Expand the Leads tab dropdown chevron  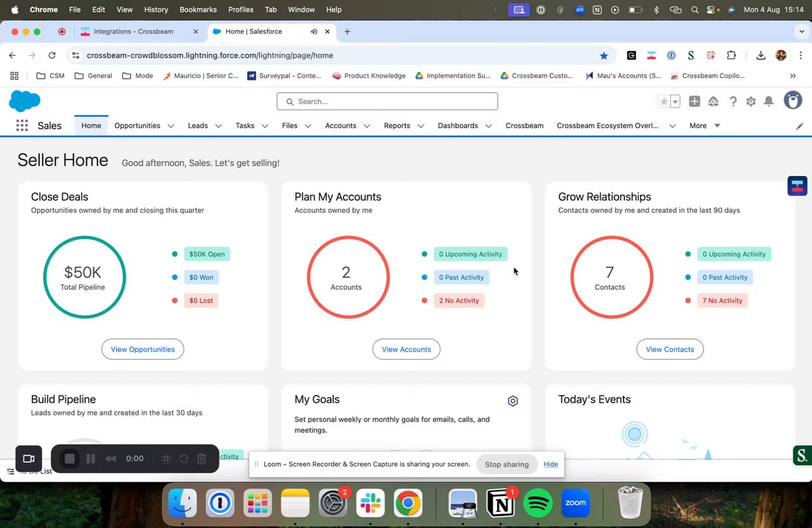218,126
